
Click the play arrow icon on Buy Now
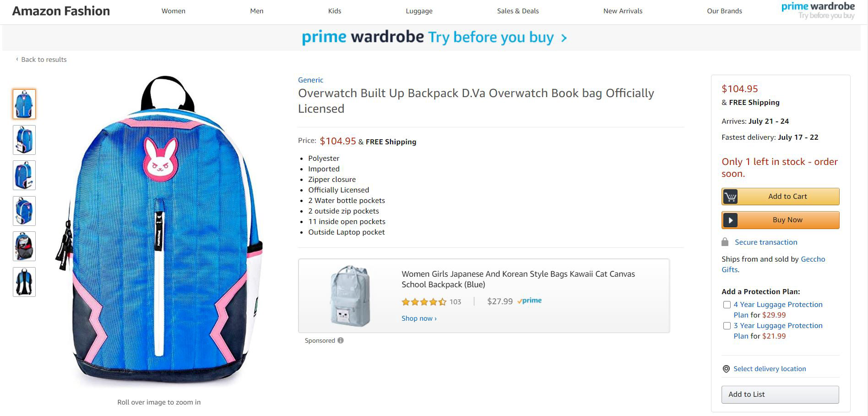[731, 220]
